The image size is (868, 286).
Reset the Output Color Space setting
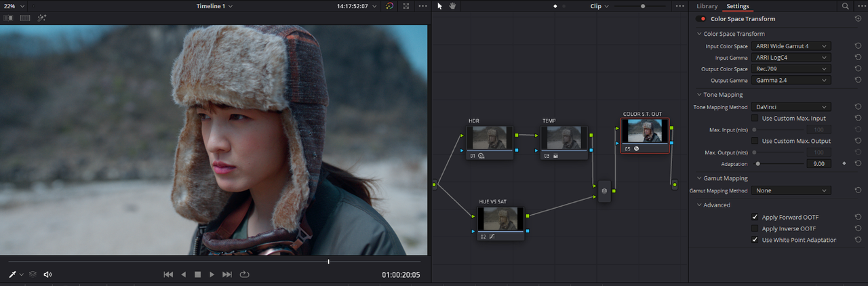(859, 69)
